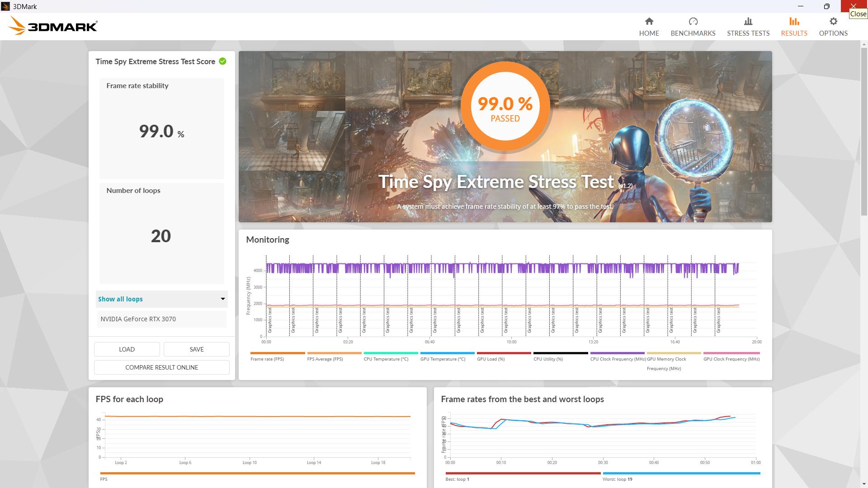Viewport: 868px width, 488px height.
Task: Expand the Show all loops dropdown
Action: pos(162,299)
